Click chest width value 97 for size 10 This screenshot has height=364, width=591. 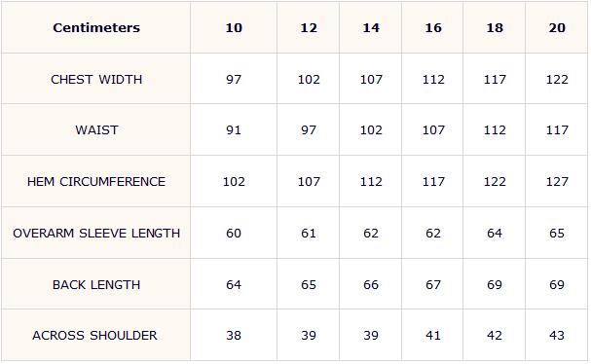click(x=234, y=80)
